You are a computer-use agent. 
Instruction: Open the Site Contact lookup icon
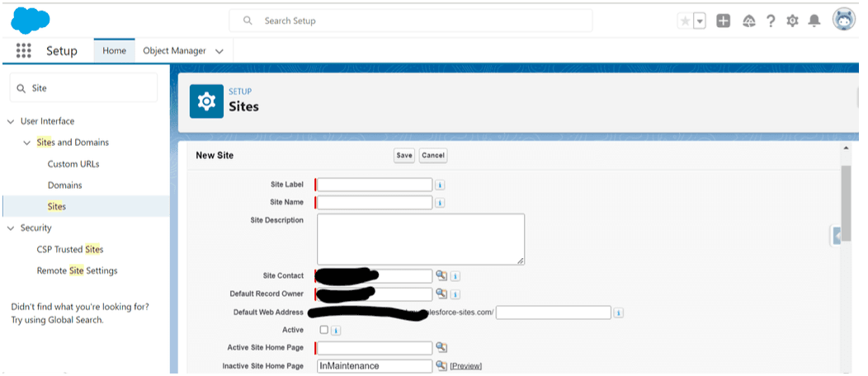coord(441,275)
